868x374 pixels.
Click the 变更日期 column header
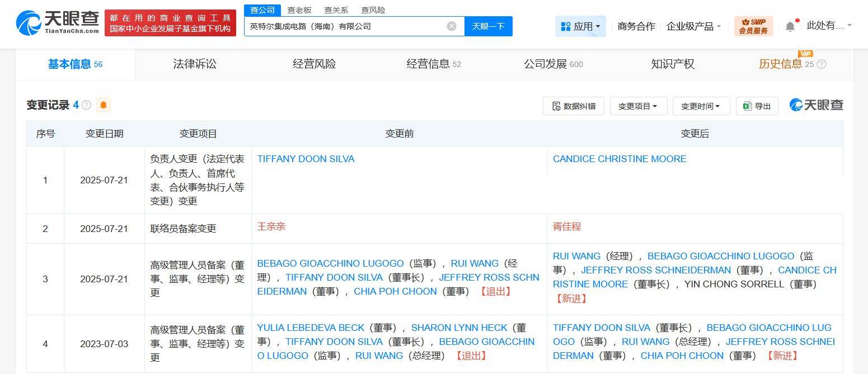click(x=104, y=134)
